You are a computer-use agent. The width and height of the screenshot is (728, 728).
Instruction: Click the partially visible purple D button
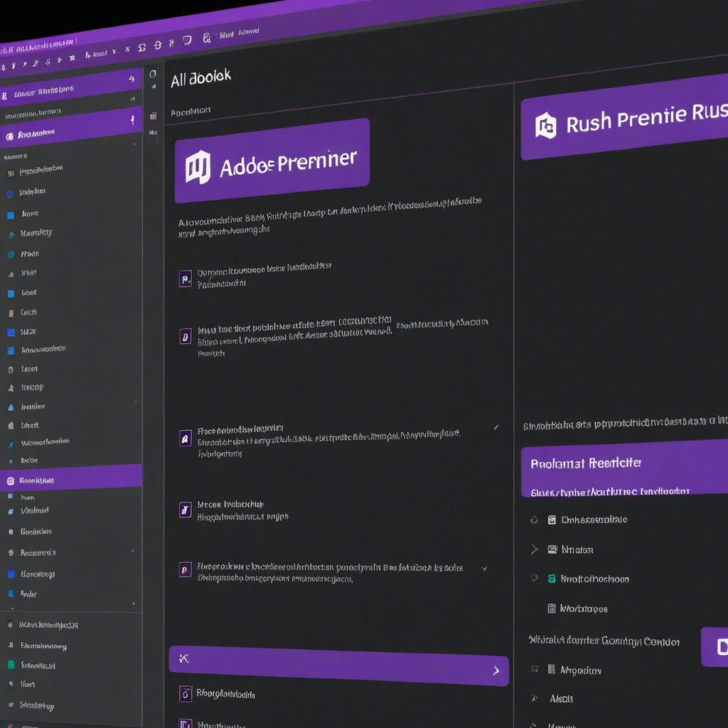715,647
